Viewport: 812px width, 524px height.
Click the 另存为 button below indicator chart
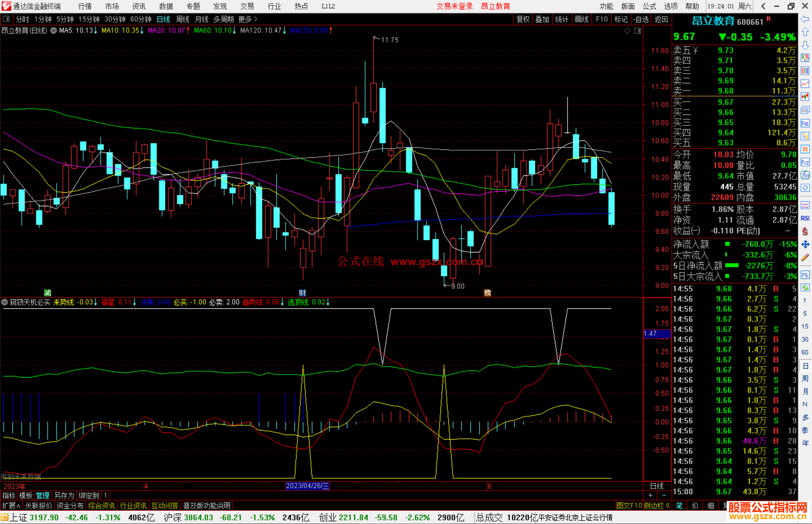click(64, 495)
